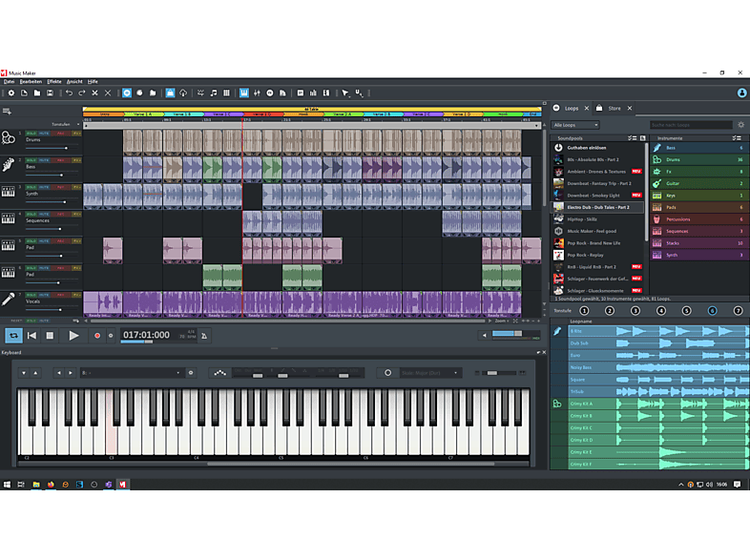Mute the Bass track
The height and width of the screenshot is (560, 750).
pyautogui.click(x=44, y=160)
